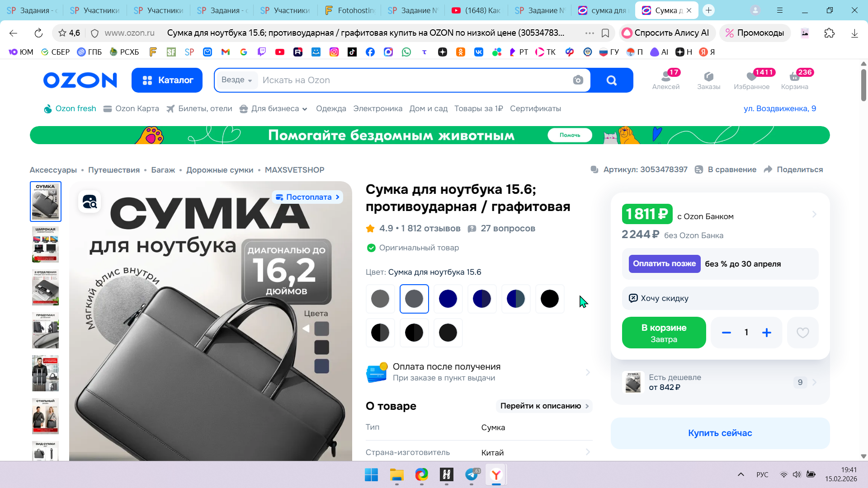
Task: Increase quantity with the plus button
Action: [766, 333]
